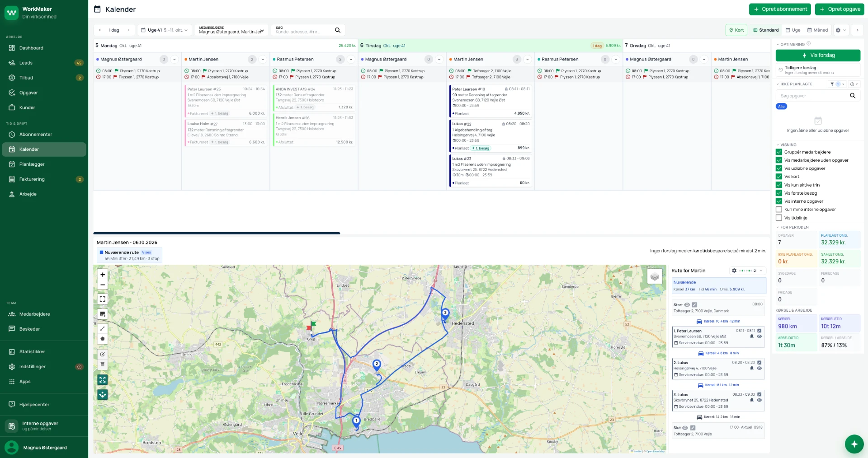Click edit icon on Peter Laursen route stop
868x458 pixels.
pyautogui.click(x=759, y=331)
